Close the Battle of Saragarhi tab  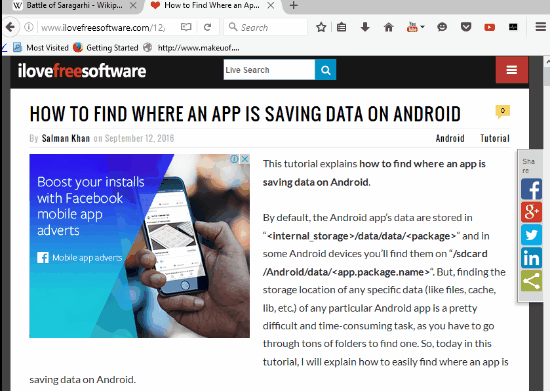pos(133,6)
